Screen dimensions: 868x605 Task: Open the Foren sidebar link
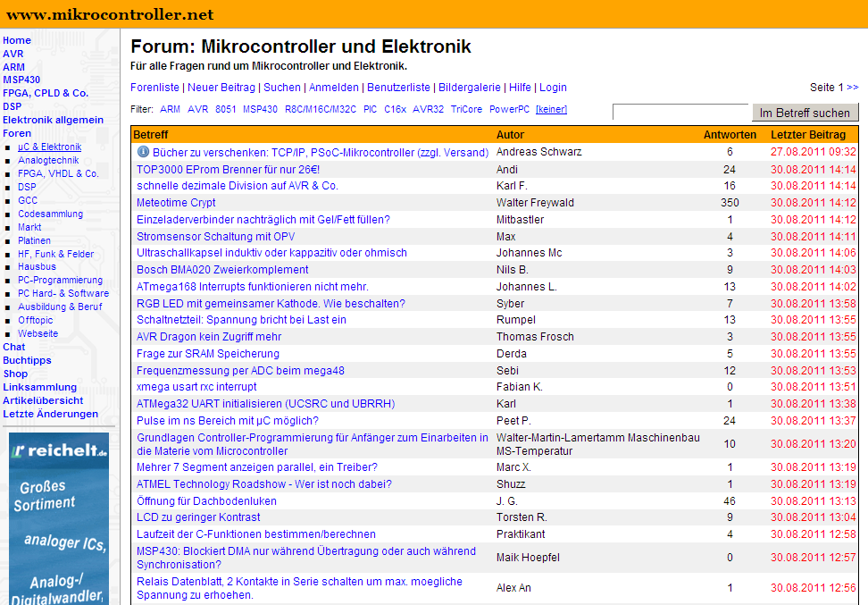(17, 133)
